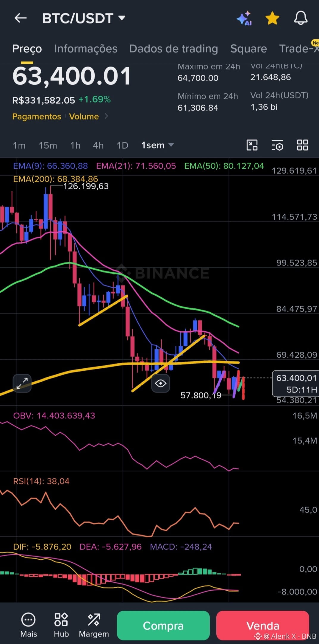Open the AI sparkle assistant icon
The image size is (319, 644).
click(x=244, y=18)
